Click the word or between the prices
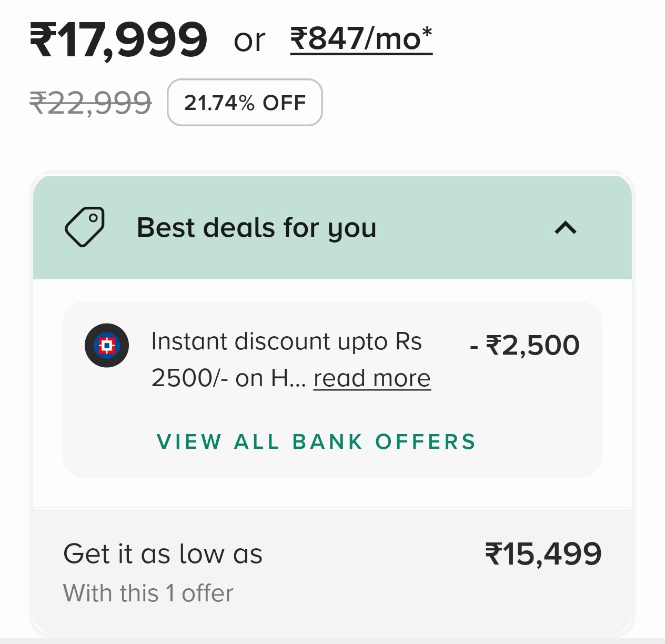665x644 pixels. 249,41
